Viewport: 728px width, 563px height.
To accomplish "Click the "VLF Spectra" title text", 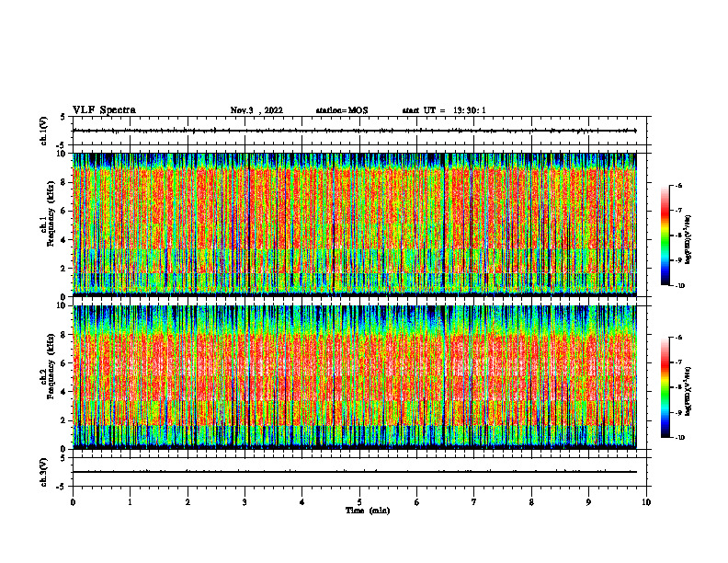I will click(x=104, y=110).
